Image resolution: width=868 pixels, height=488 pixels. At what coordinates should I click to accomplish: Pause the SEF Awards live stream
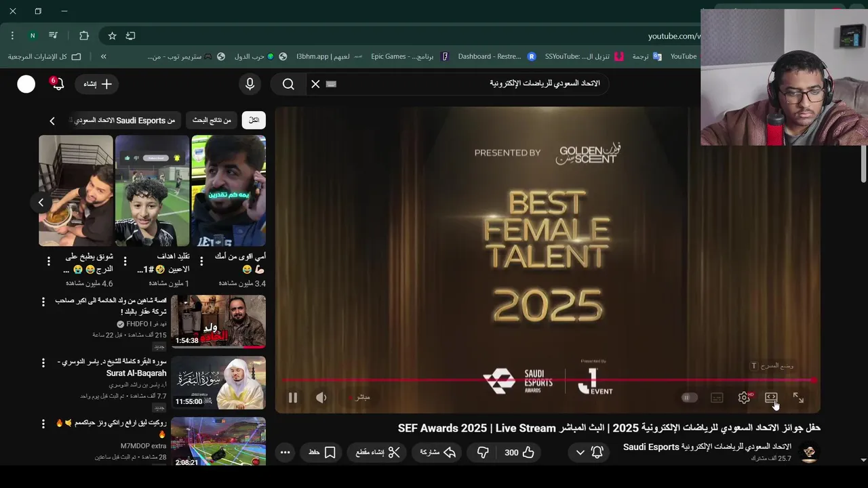point(293,398)
